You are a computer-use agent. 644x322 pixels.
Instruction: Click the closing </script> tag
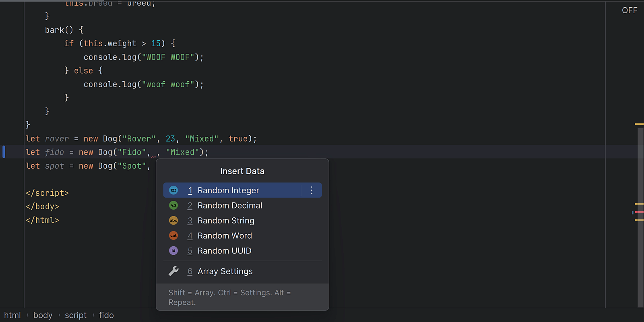47,193
